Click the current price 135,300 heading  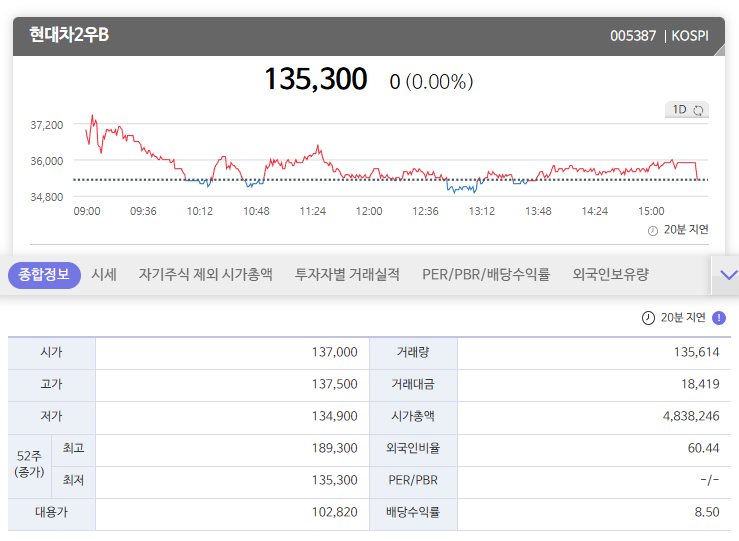315,79
